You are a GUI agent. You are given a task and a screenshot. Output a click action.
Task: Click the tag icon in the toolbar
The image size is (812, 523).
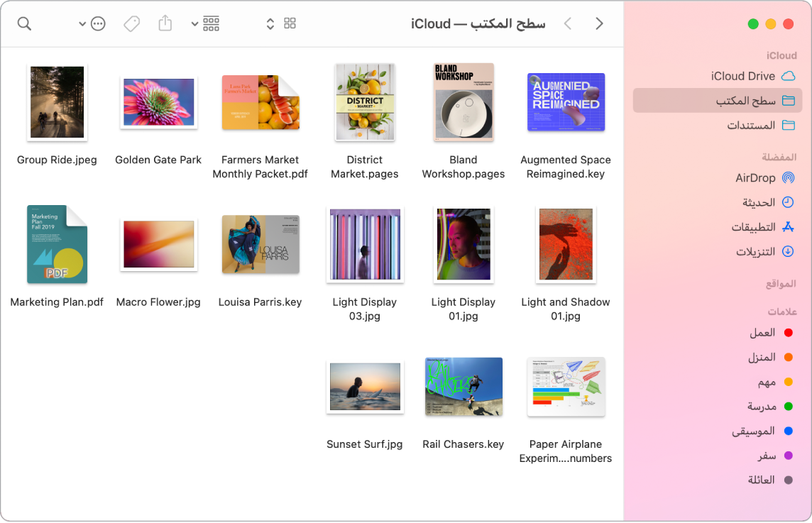pos(131,23)
